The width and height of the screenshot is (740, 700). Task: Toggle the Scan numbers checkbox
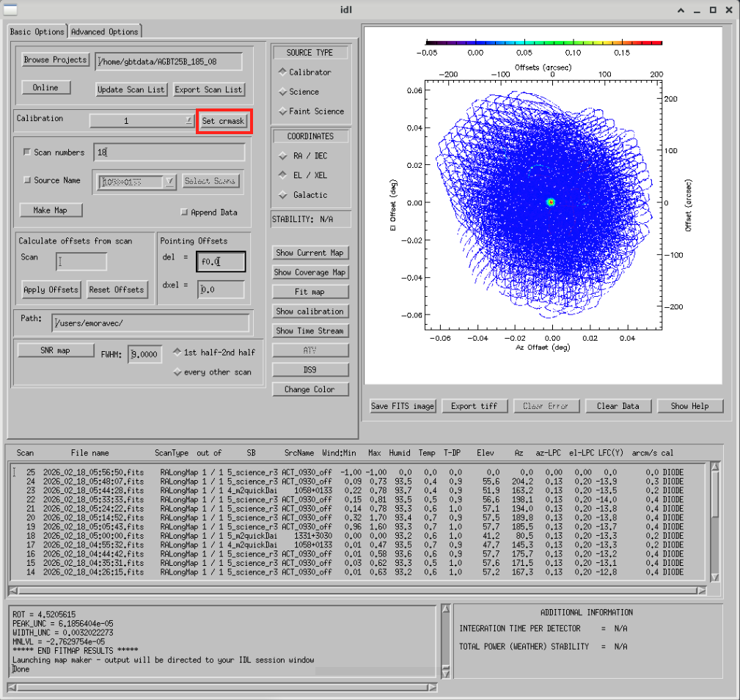click(27, 152)
